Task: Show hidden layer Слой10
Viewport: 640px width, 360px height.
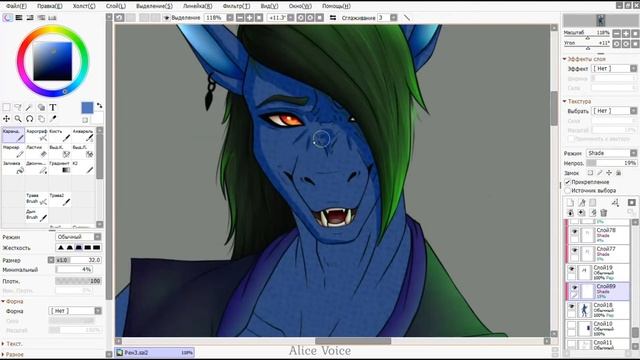Action: pyautogui.click(x=571, y=325)
